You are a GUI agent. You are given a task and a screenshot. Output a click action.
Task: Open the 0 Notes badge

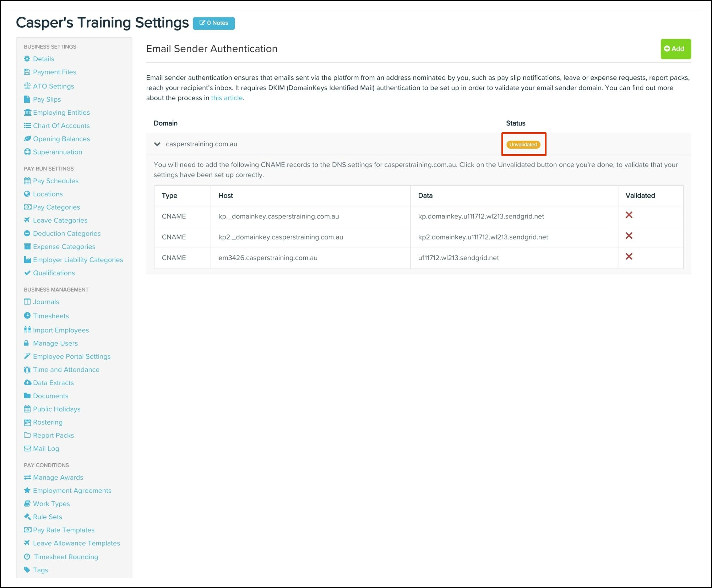click(x=214, y=23)
